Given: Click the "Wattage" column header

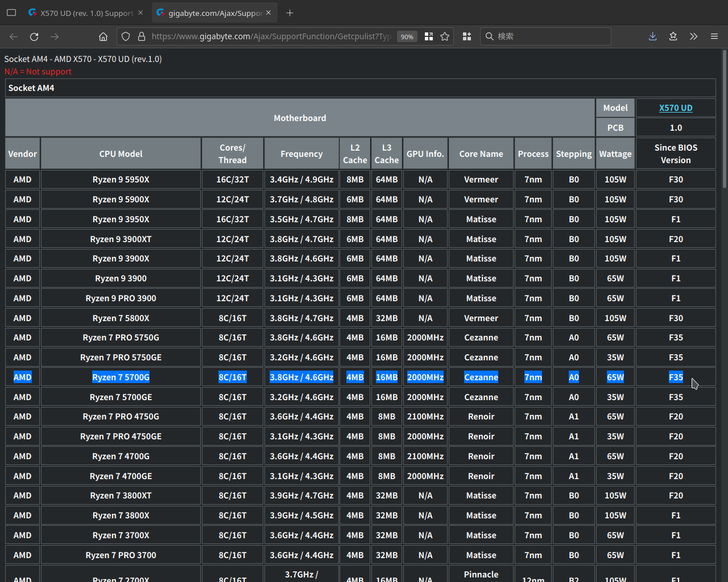Looking at the screenshot, I should 615,153.
